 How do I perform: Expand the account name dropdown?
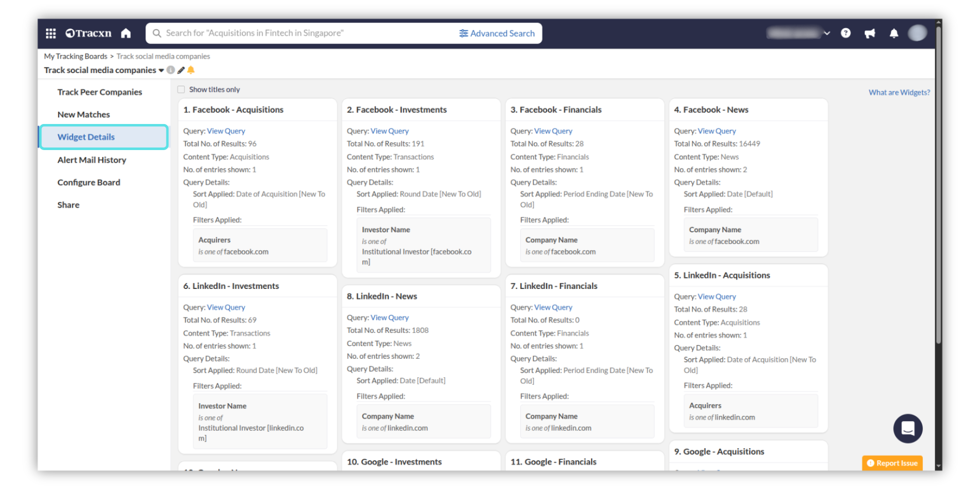pyautogui.click(x=826, y=33)
